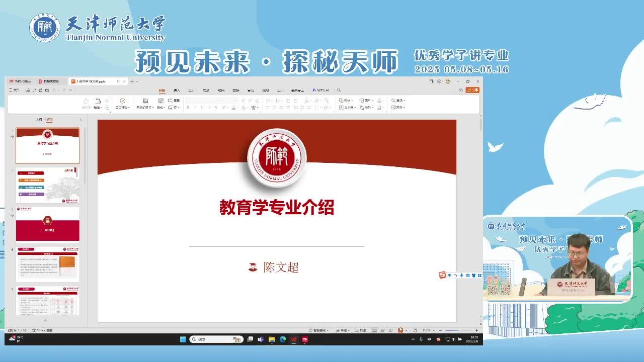Image resolution: width=644 pixels, height=362 pixels.
Task: Click the slideshow play icon in status bar
Action: click(400, 330)
